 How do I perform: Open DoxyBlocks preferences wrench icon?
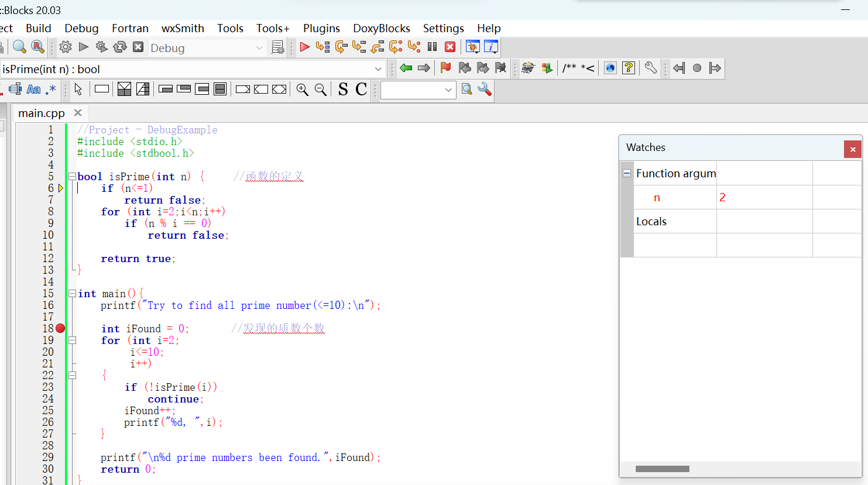pos(650,68)
